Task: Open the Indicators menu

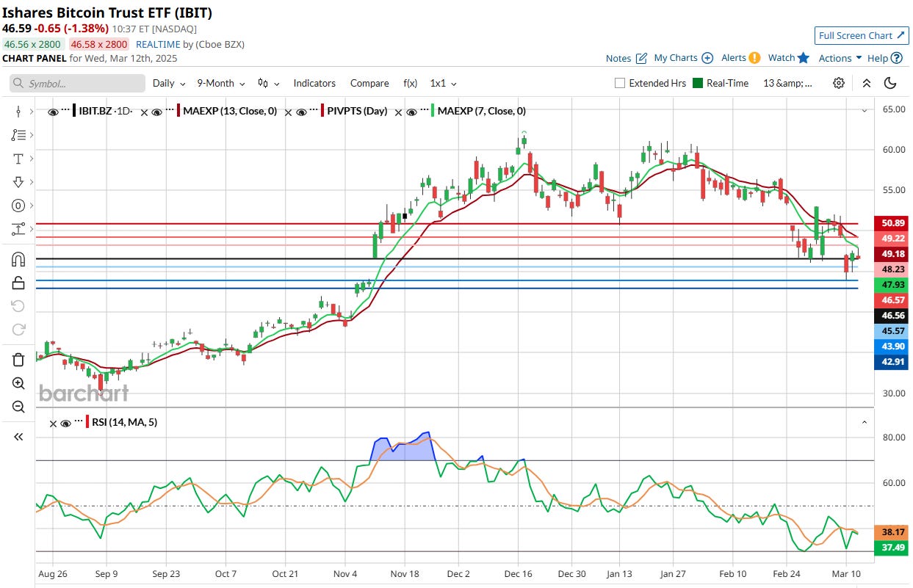Action: tap(314, 83)
